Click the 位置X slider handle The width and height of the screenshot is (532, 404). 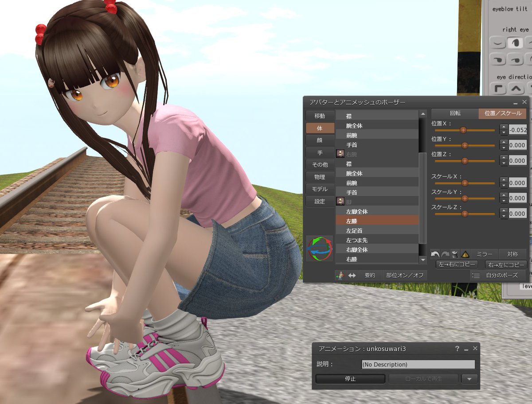[463, 130]
